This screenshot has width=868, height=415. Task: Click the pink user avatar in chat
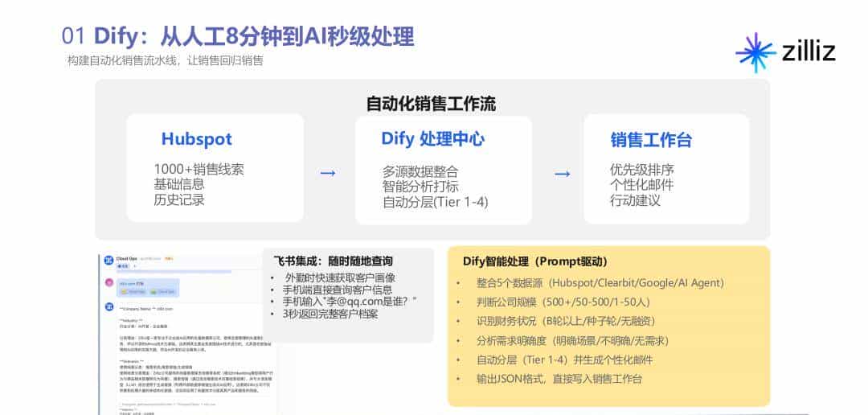(109, 282)
